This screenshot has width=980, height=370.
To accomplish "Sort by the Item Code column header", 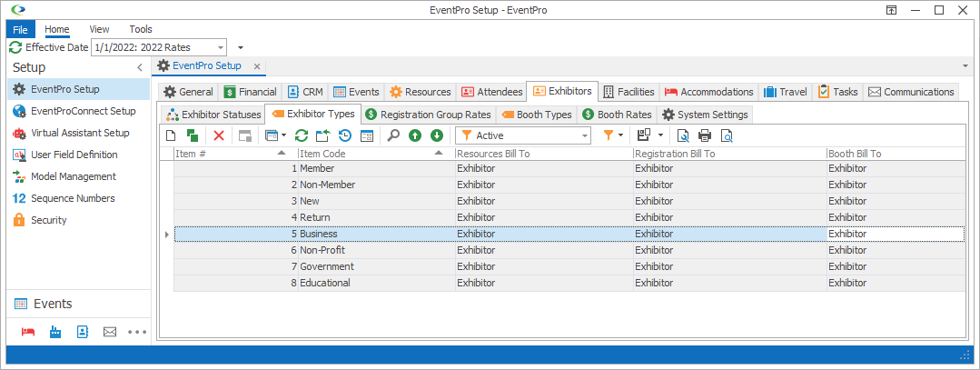I will point(376,154).
